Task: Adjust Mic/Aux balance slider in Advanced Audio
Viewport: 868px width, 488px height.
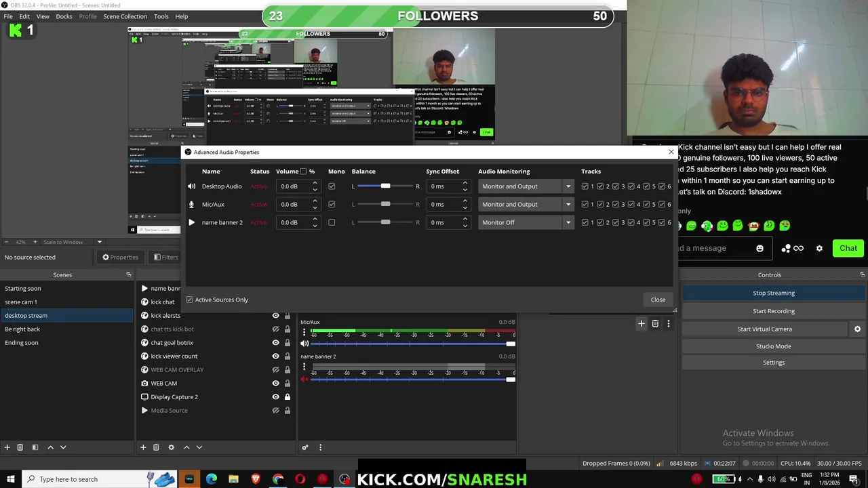Action: [x=384, y=204]
